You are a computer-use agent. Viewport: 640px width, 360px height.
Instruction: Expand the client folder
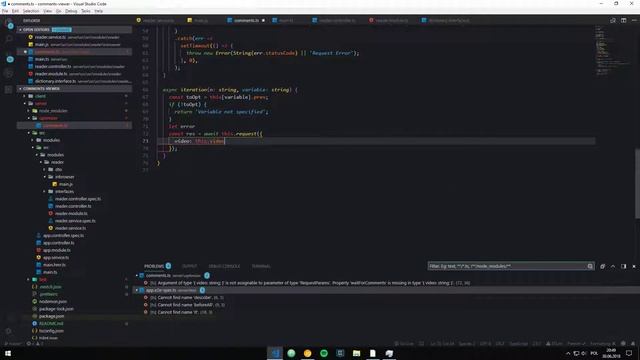coord(40,96)
